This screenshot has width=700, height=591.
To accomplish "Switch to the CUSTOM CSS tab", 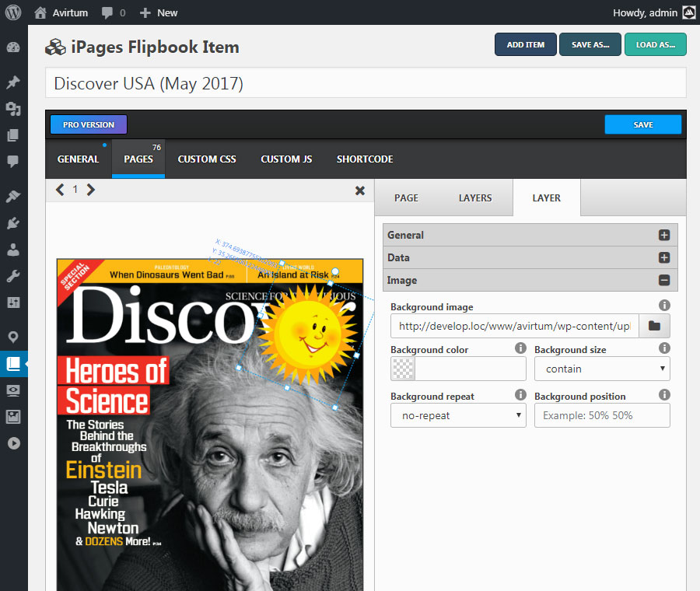I will [x=207, y=159].
